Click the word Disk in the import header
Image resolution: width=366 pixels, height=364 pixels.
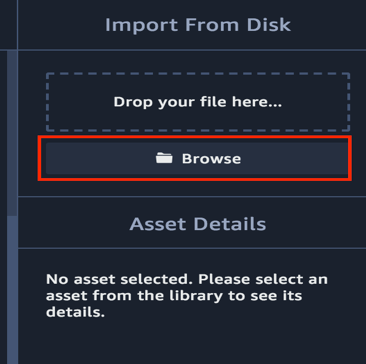pyautogui.click(x=267, y=25)
